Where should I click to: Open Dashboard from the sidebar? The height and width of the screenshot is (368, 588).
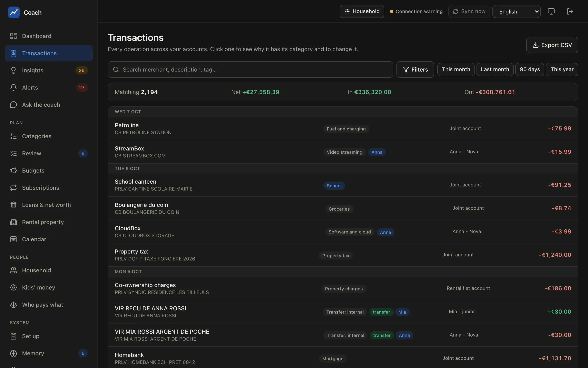tap(49, 36)
